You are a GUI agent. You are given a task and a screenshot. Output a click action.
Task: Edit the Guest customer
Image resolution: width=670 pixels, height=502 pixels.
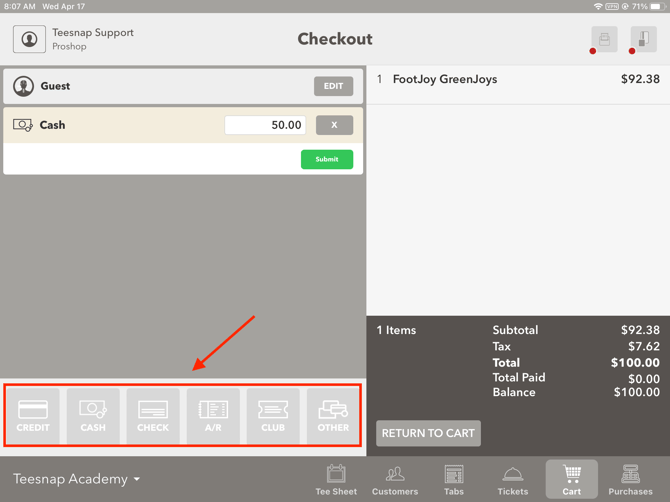(x=333, y=86)
